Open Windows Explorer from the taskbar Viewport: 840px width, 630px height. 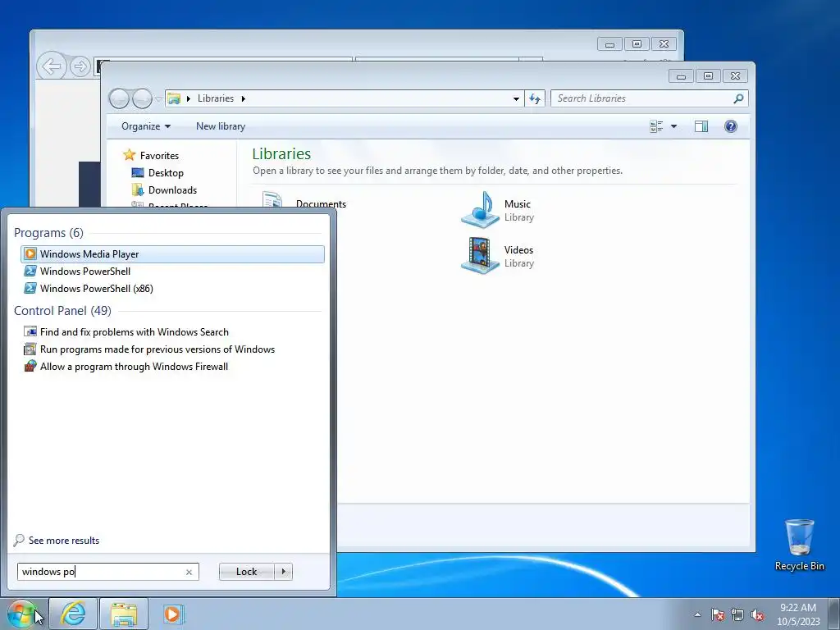pos(123,614)
